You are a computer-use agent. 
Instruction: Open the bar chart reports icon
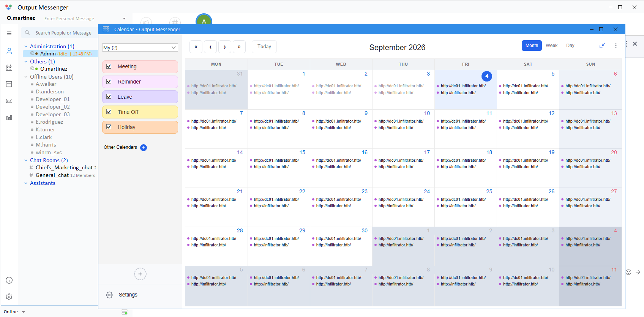coord(9,118)
